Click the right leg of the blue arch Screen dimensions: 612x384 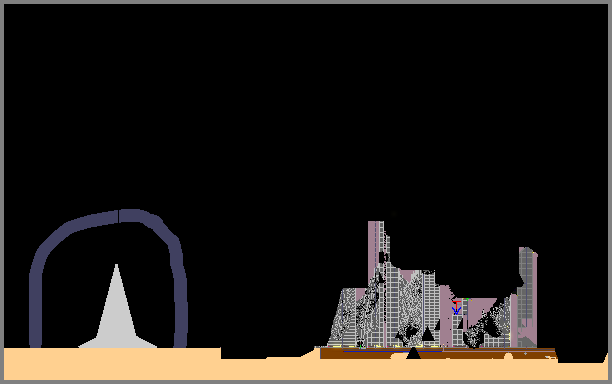(x=180, y=308)
